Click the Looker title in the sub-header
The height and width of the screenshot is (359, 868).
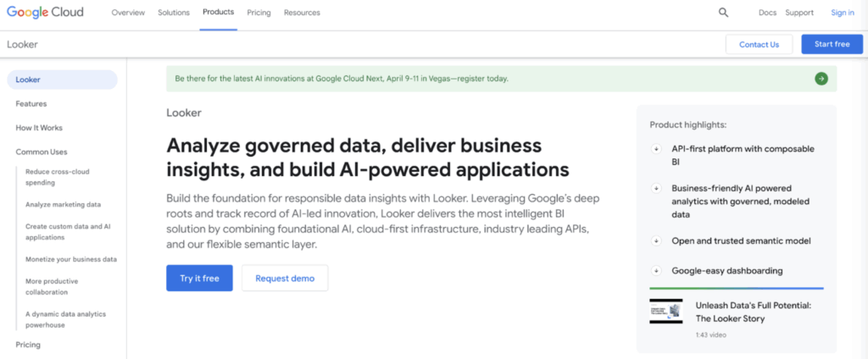[22, 45]
